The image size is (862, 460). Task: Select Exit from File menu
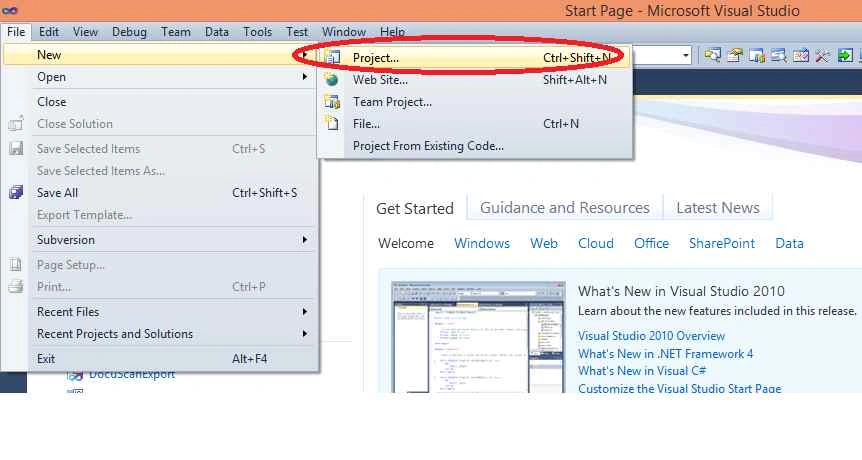[x=160, y=358]
